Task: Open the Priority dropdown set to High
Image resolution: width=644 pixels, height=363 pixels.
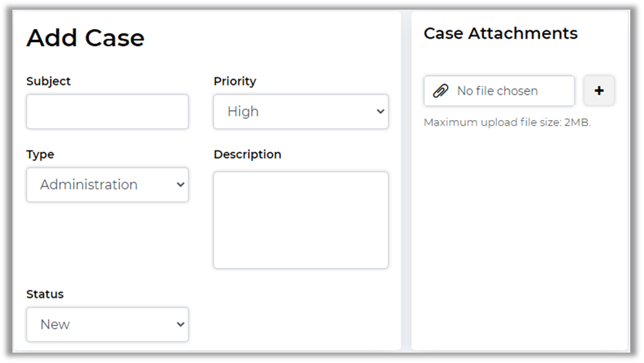Action: click(300, 112)
